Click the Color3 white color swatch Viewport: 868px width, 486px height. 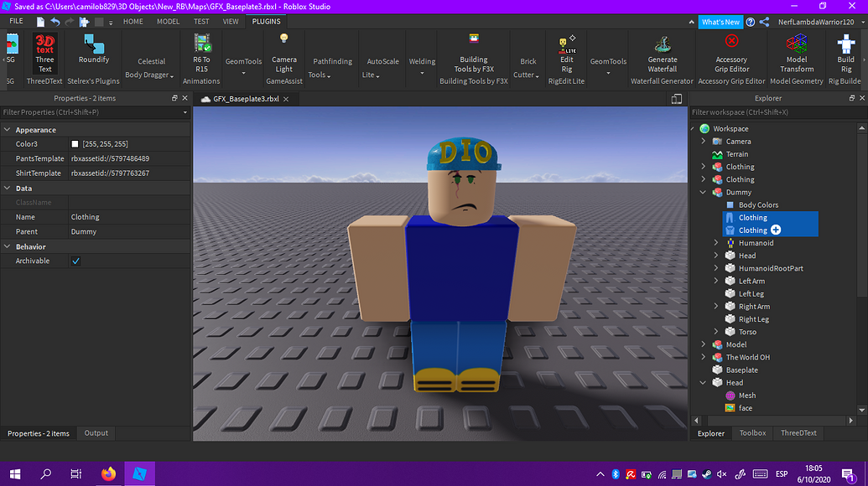click(75, 144)
